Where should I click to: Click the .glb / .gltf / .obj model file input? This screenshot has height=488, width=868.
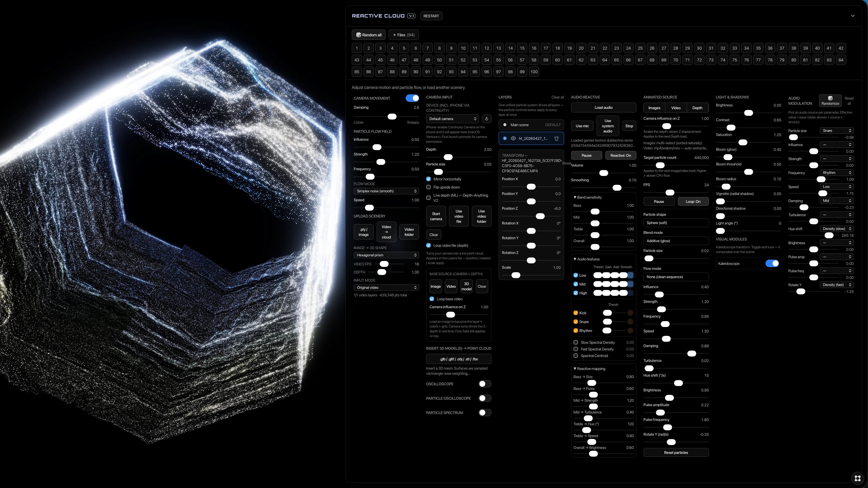click(459, 359)
